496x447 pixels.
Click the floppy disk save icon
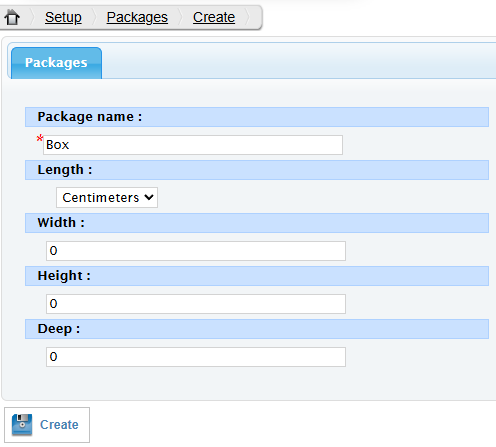(22, 425)
